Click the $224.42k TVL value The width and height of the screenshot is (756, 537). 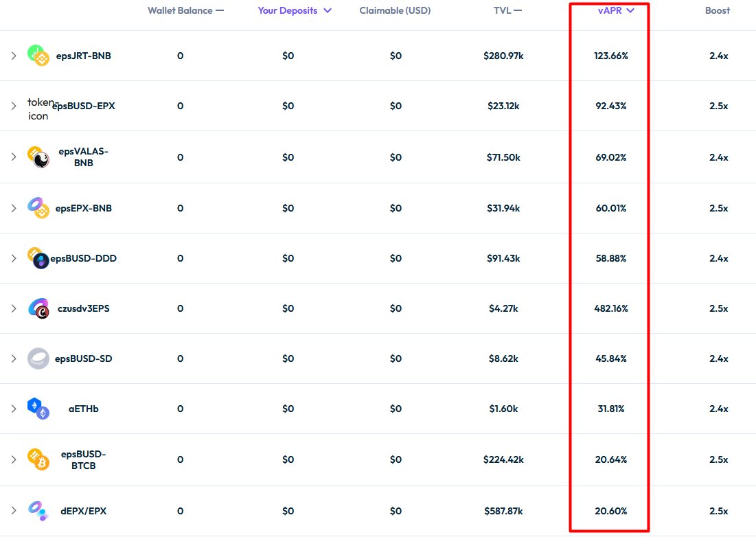pyautogui.click(x=503, y=459)
